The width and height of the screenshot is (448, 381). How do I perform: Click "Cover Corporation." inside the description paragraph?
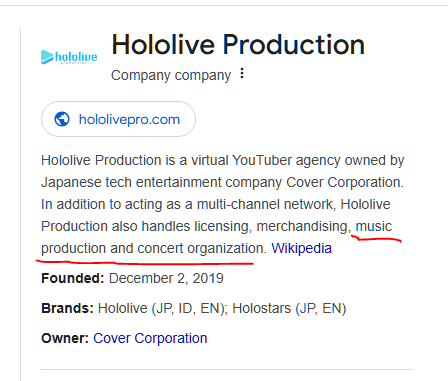click(x=345, y=182)
